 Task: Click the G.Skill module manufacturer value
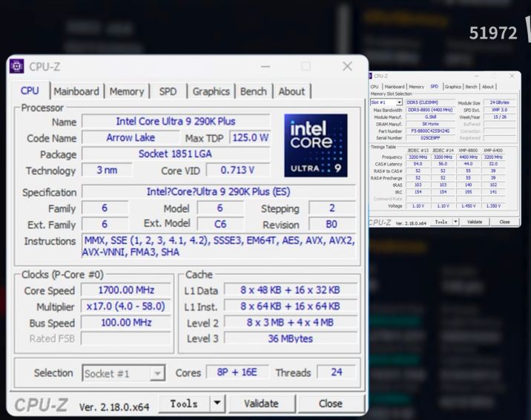click(430, 117)
